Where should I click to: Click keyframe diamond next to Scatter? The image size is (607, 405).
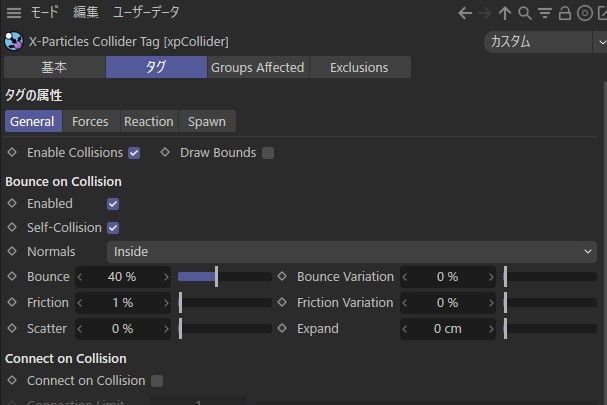click(12, 328)
